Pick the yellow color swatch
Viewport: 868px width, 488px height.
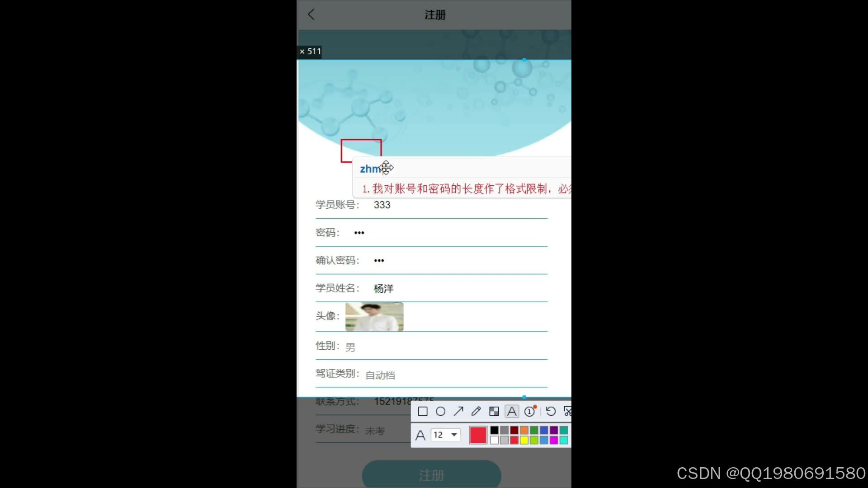pos(524,440)
